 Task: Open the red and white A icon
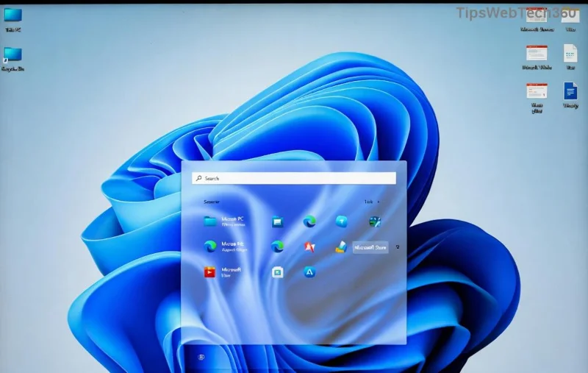click(x=309, y=246)
